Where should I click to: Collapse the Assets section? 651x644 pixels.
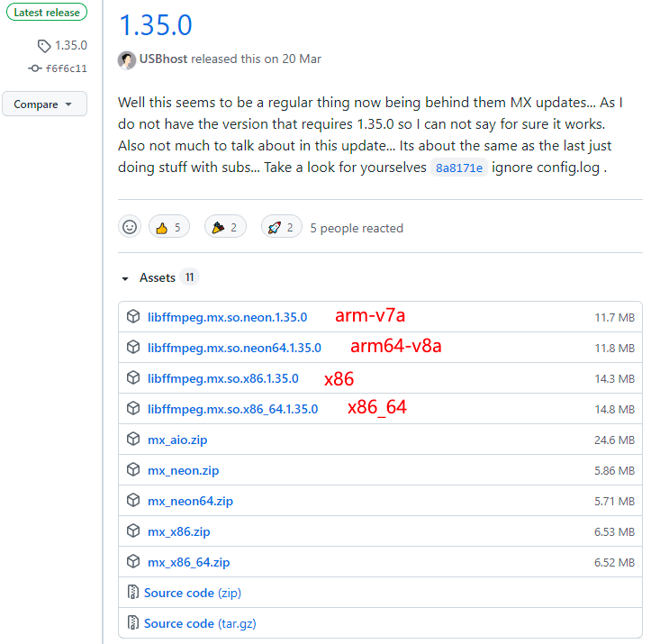(x=126, y=278)
